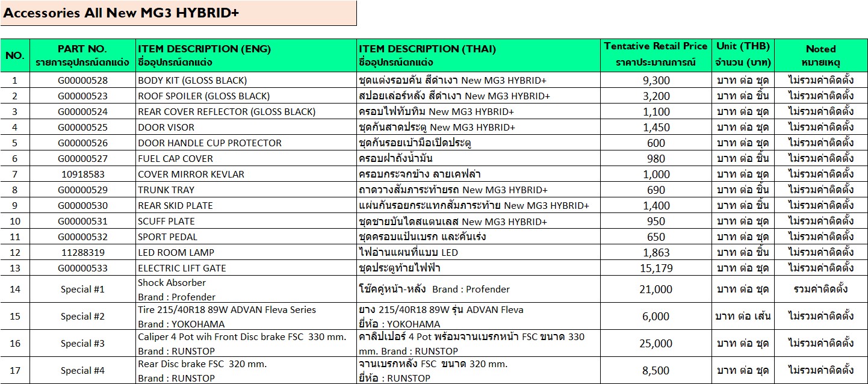Select the 'Unit (THB)' header cell

743,55
